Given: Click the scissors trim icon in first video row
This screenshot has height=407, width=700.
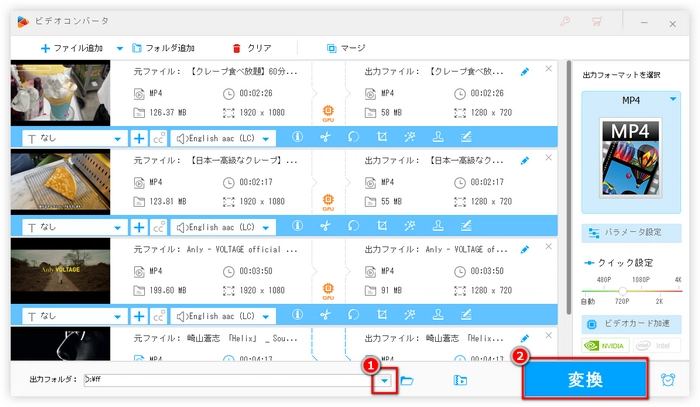Looking at the screenshot, I should pyautogui.click(x=324, y=138).
